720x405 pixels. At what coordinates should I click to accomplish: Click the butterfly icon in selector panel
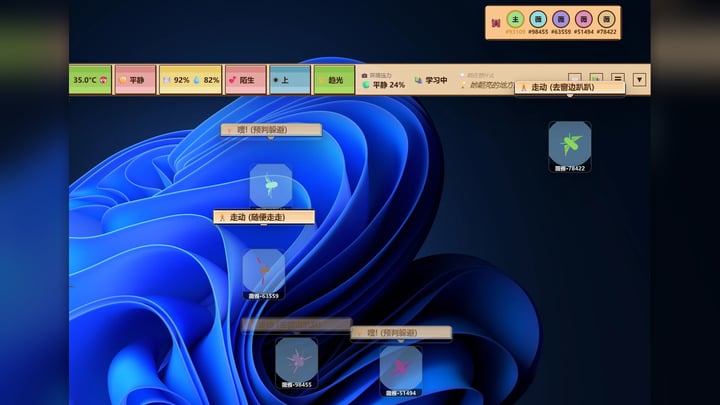tap(495, 23)
